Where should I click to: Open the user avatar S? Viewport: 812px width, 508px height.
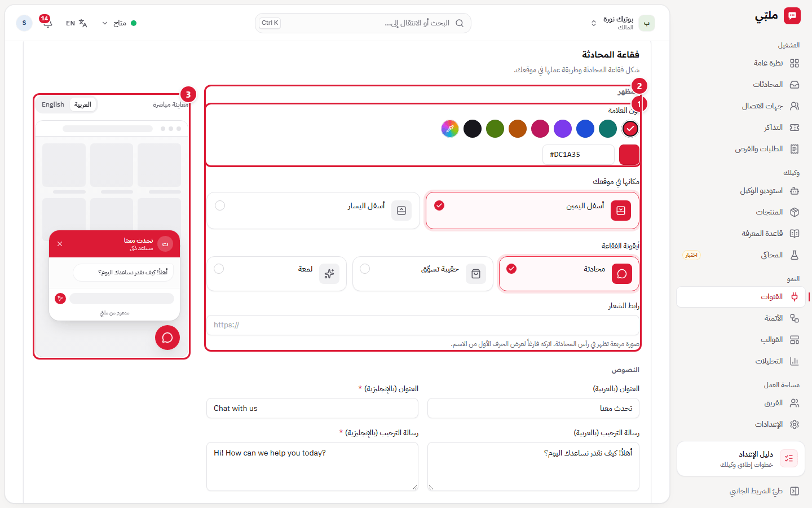(24, 23)
